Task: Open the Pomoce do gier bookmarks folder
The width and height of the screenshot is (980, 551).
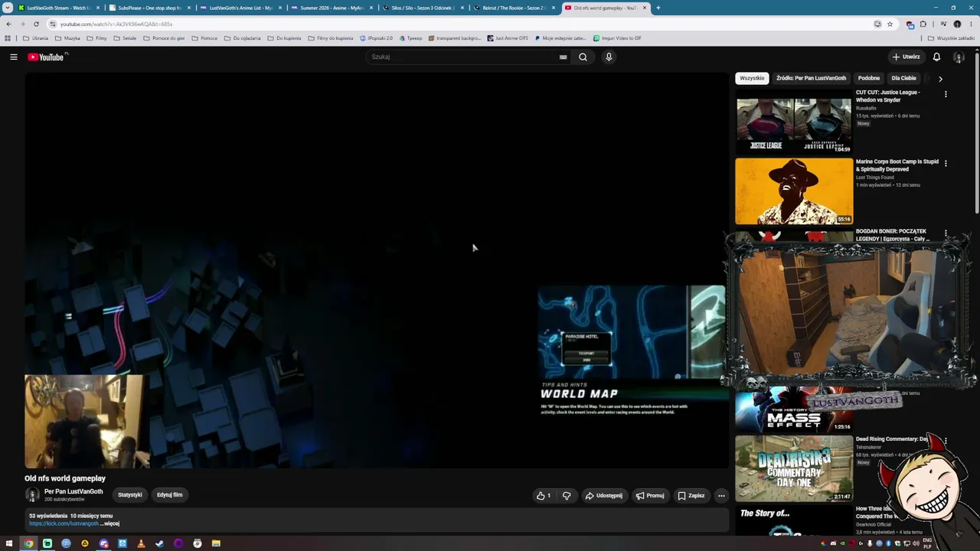Action: [164, 37]
